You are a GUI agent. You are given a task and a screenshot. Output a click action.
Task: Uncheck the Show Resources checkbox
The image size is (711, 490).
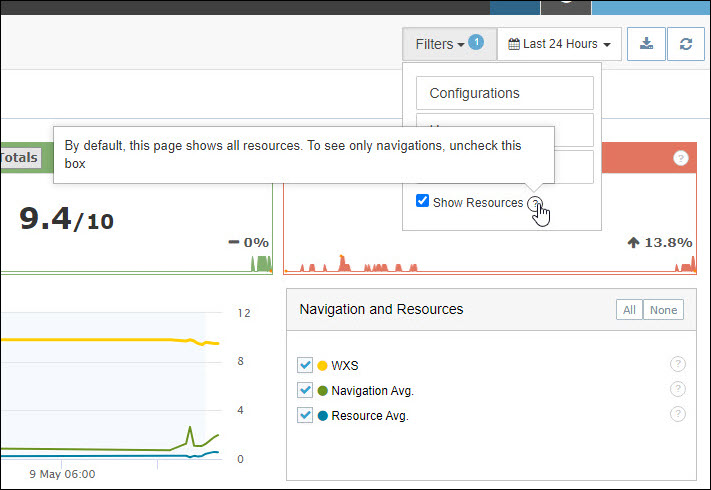[423, 202]
